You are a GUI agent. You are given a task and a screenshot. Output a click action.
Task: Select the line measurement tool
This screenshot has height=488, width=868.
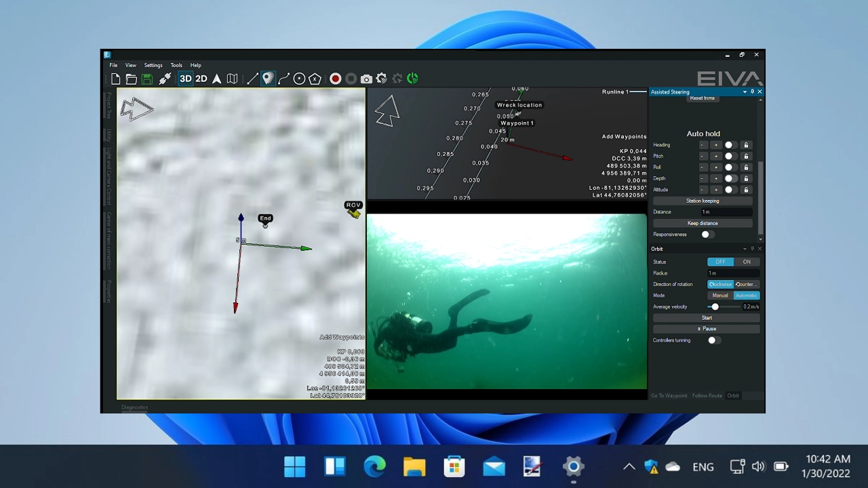(x=252, y=79)
